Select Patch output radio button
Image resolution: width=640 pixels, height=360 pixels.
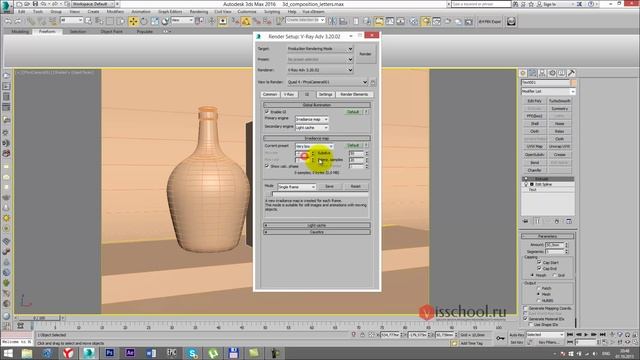(x=538, y=288)
